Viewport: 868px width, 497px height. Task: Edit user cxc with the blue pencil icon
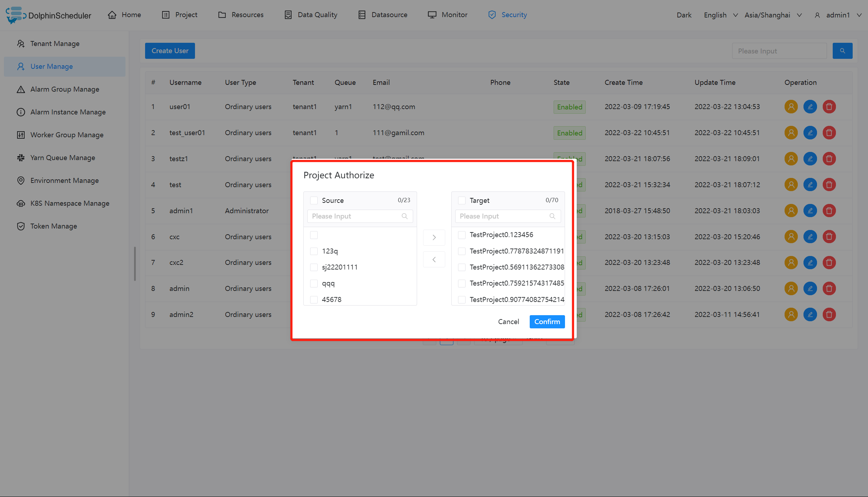tap(810, 236)
